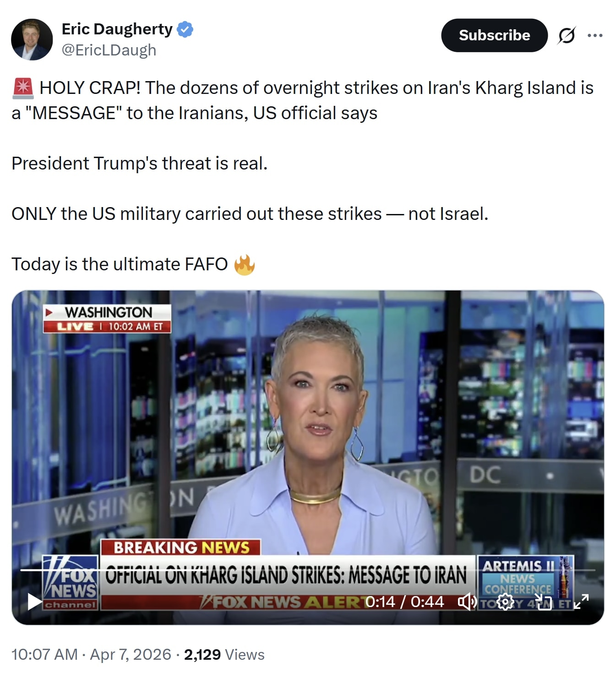Image resolution: width=616 pixels, height=679 pixels.
Task: Click the fire emoji after FAFO
Action: (x=244, y=264)
